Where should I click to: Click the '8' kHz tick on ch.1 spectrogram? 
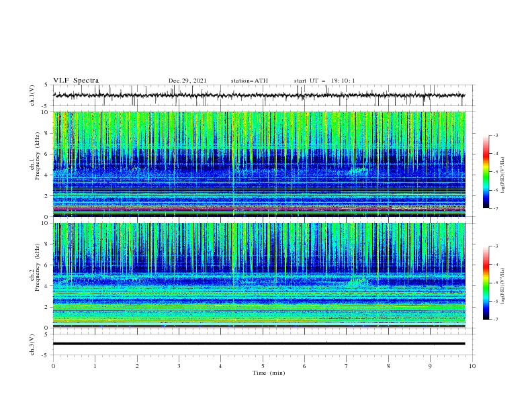(47, 133)
